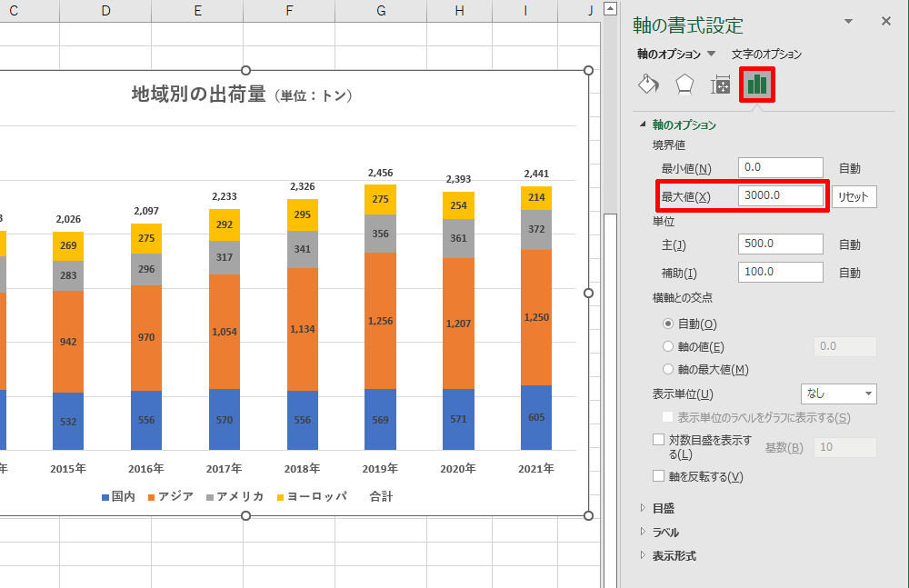Click the 主 unit input field
The image size is (909, 588).
[x=780, y=243]
